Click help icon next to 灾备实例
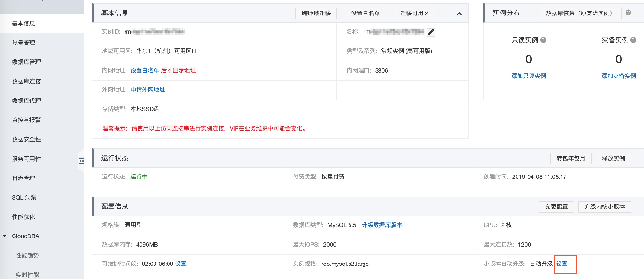The image size is (644, 279). [633, 40]
